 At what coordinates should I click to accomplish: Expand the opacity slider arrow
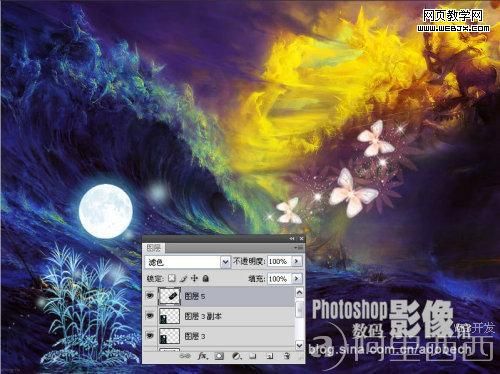click(x=296, y=261)
